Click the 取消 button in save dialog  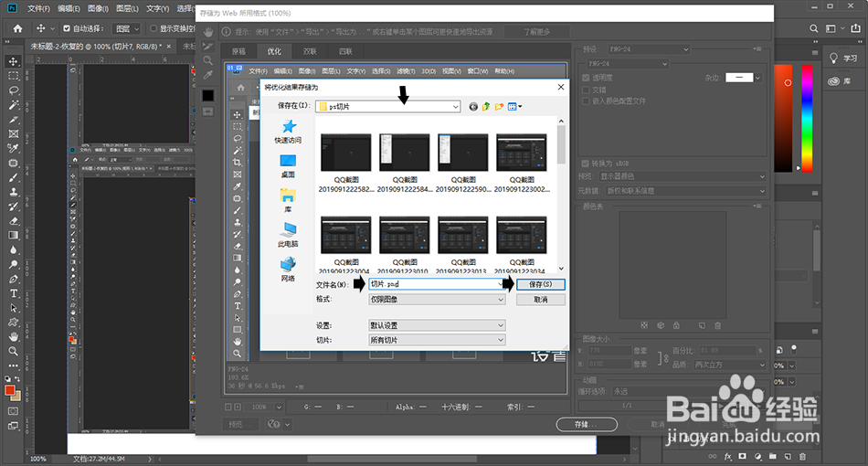pyautogui.click(x=541, y=300)
